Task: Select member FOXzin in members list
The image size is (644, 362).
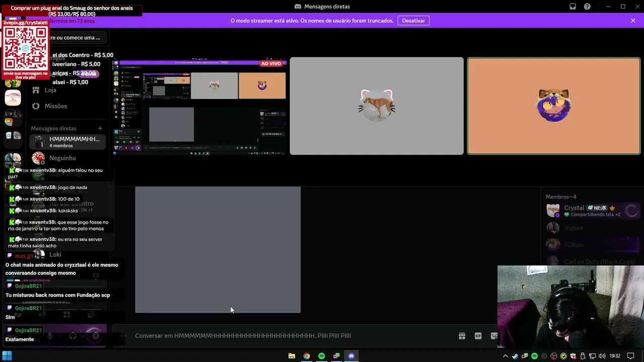Action: click(x=593, y=245)
